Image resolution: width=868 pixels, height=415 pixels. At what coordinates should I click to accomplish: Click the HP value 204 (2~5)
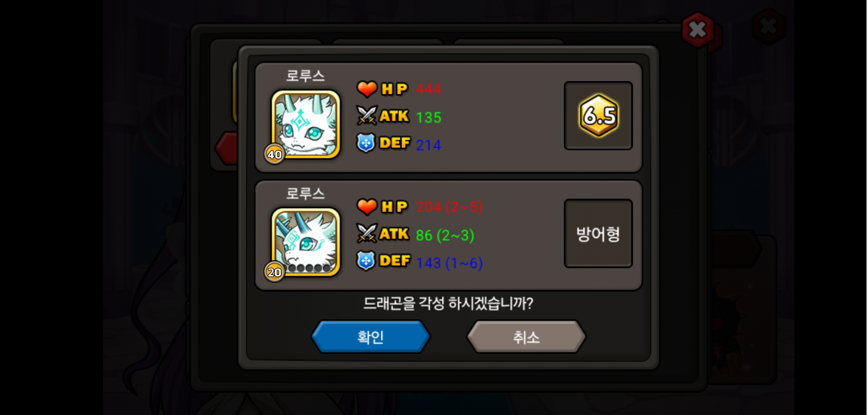(x=449, y=207)
